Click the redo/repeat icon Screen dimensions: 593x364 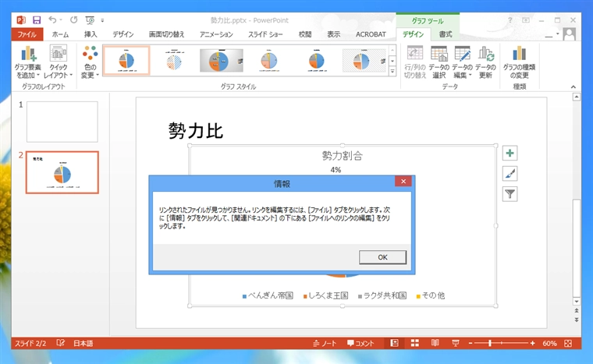tap(74, 20)
